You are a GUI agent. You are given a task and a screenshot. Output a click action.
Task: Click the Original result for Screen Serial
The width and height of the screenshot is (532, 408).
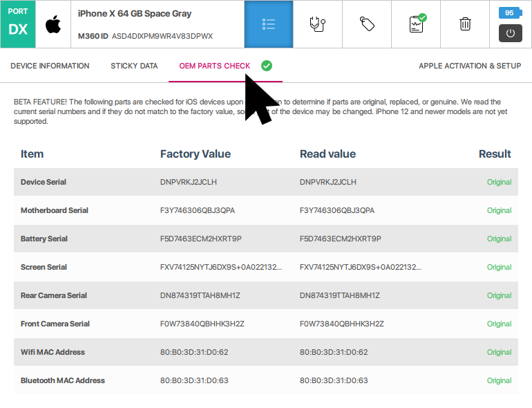(x=499, y=267)
